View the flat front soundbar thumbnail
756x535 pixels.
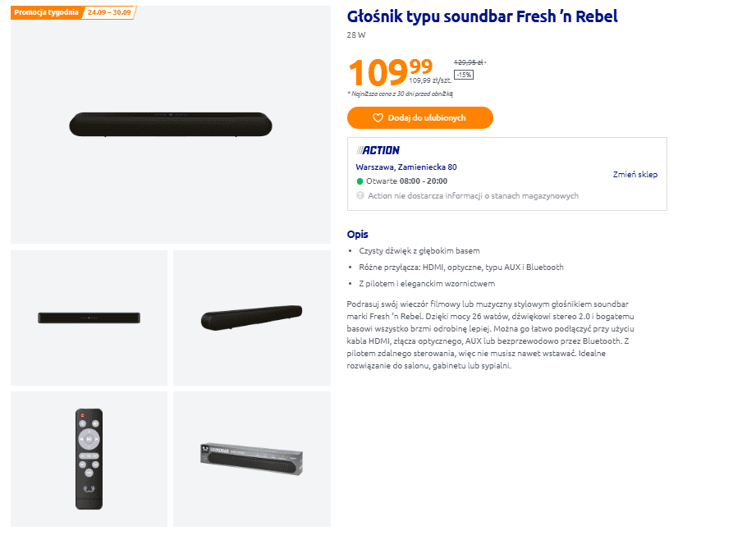[89, 318]
